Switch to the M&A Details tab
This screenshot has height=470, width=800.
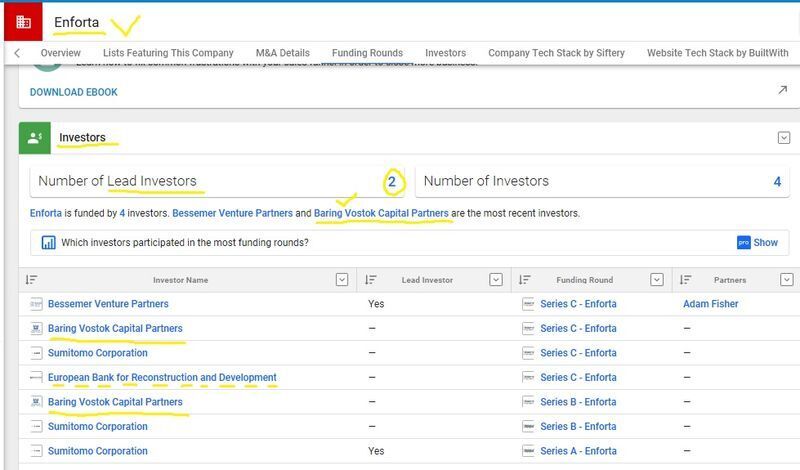(283, 53)
